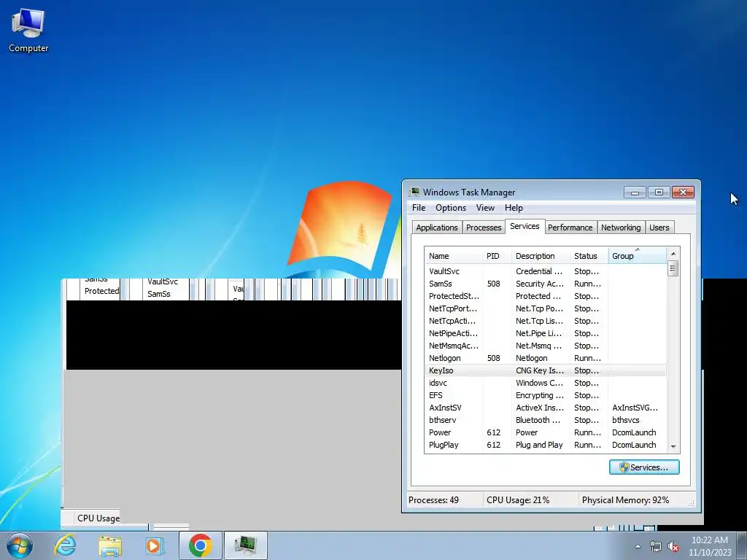The height and width of the screenshot is (560, 747).
Task: Open the Options menu
Action: [x=451, y=208]
